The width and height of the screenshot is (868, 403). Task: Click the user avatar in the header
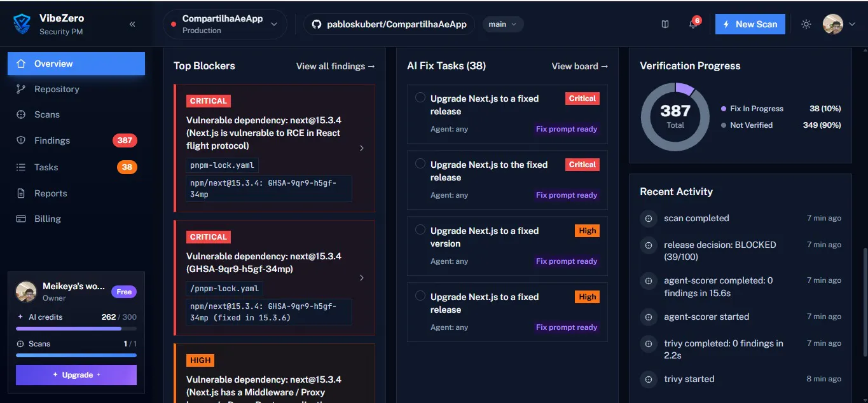tap(833, 24)
